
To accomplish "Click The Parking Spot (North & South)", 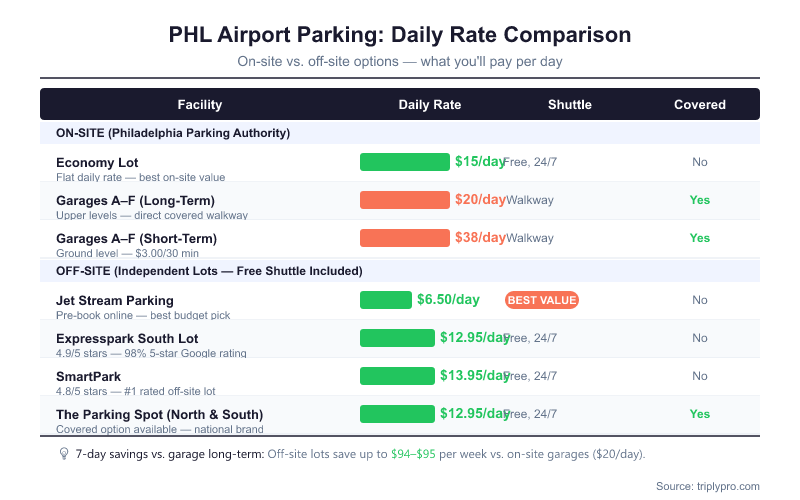I will click(x=159, y=414).
